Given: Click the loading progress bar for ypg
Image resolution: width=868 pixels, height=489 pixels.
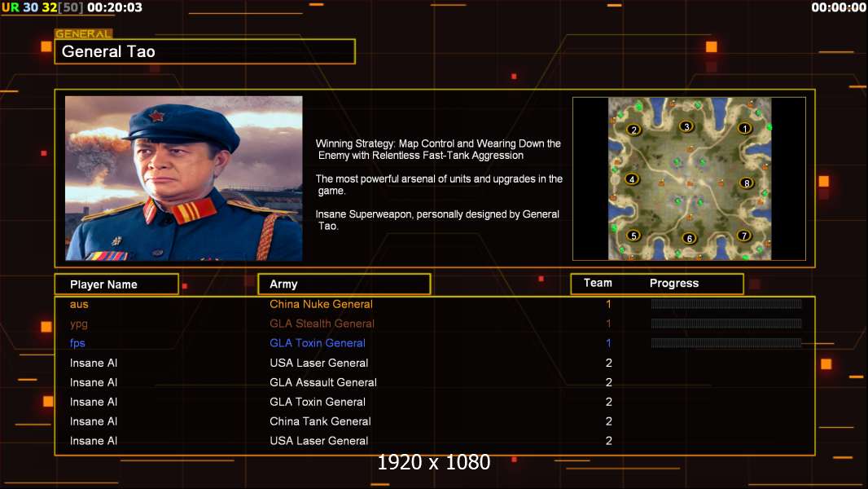Looking at the screenshot, I should (726, 324).
